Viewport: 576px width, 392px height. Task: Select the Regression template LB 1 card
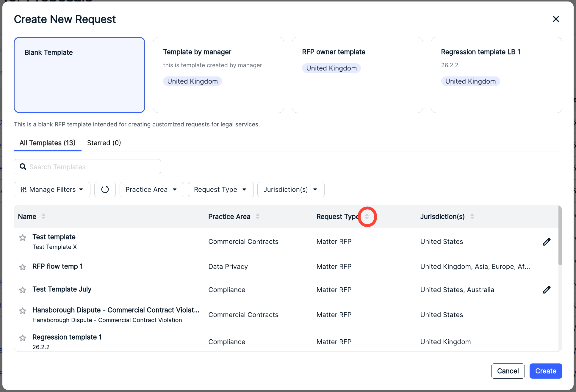pos(496,75)
